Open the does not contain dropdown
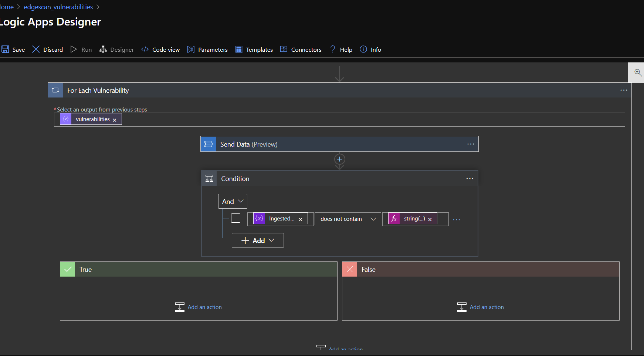Screen dimensions: 644x356 click(x=348, y=219)
